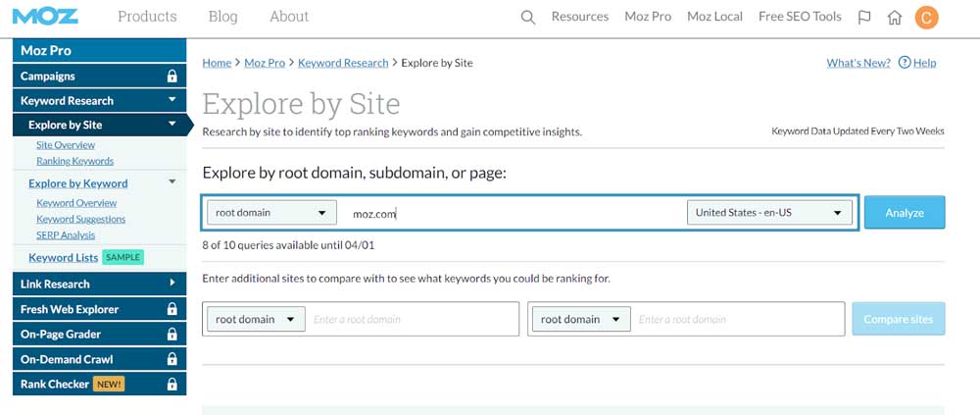Open second comparison root domain dropdown
980x415 pixels.
click(x=580, y=319)
